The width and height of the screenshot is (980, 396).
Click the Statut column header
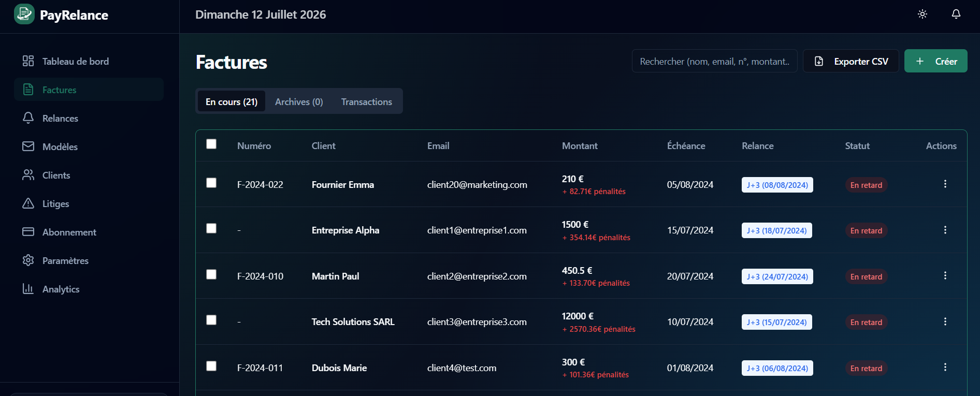pos(857,146)
